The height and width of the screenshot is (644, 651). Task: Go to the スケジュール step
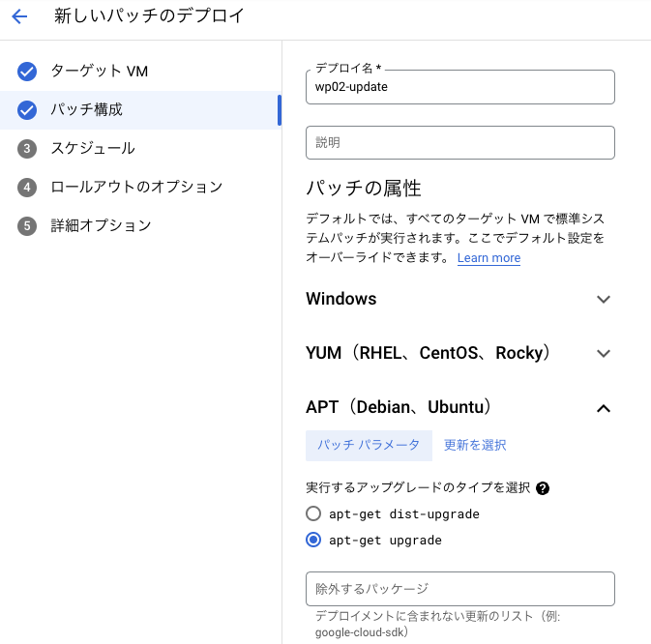tap(93, 149)
